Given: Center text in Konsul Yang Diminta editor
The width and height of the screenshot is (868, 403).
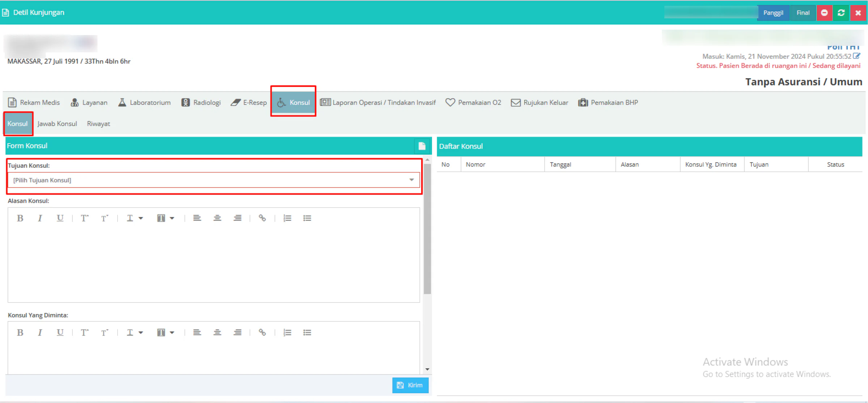Looking at the screenshot, I should pos(217,333).
